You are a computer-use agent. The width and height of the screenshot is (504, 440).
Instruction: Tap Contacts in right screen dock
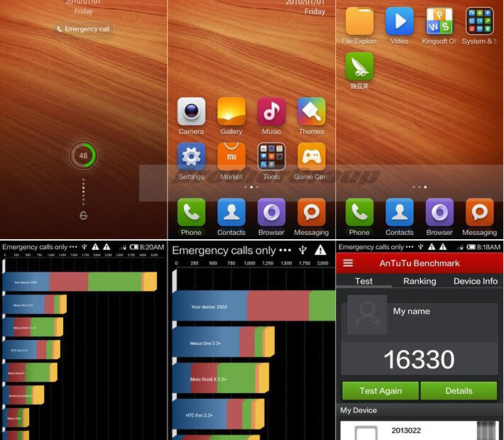tap(400, 212)
